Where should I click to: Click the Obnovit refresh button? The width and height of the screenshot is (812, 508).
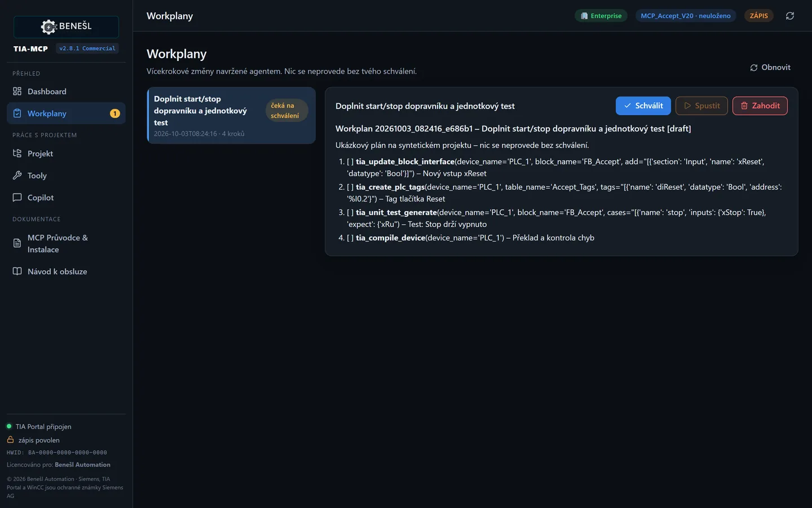tap(770, 67)
